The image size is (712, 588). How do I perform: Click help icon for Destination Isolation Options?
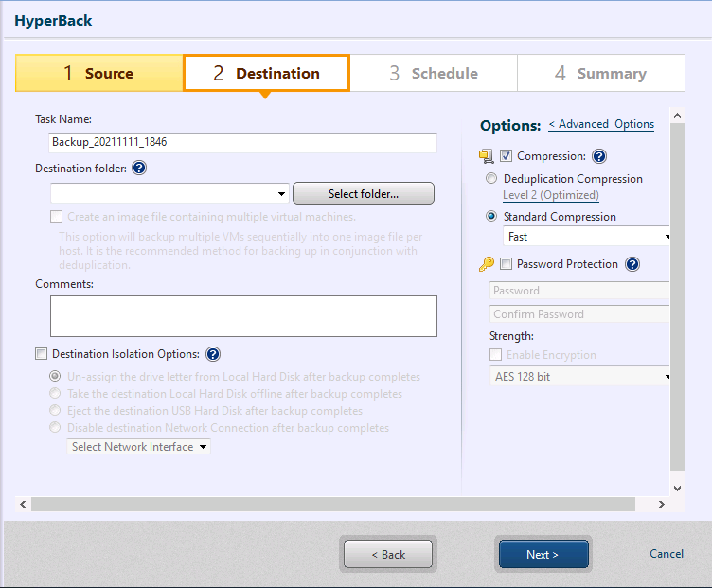tap(213, 354)
